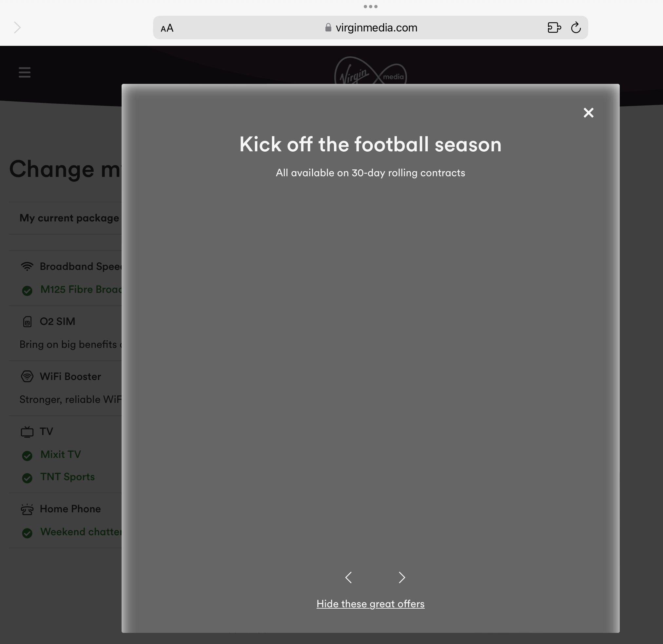This screenshot has height=644, width=663.
Task: Show the previous offer with the left arrow
Action: (349, 578)
